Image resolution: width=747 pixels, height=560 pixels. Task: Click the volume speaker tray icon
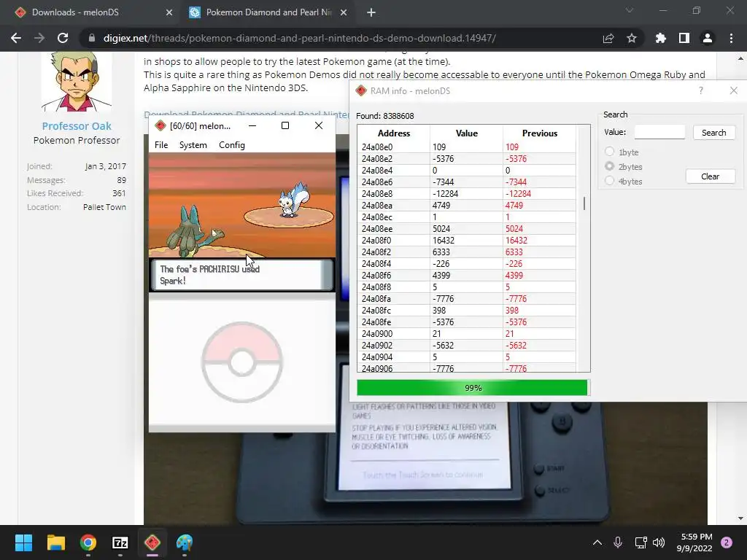pos(659,542)
